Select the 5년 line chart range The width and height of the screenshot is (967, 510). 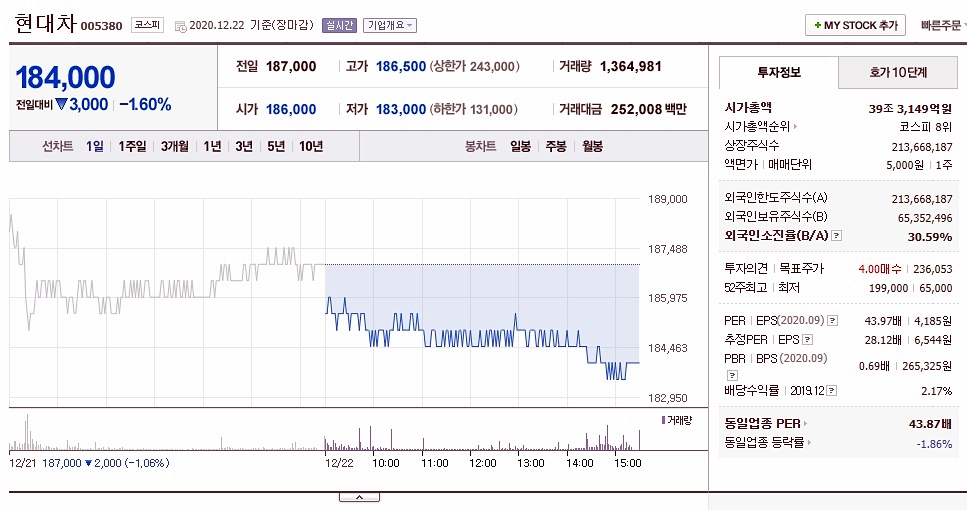tap(276, 146)
